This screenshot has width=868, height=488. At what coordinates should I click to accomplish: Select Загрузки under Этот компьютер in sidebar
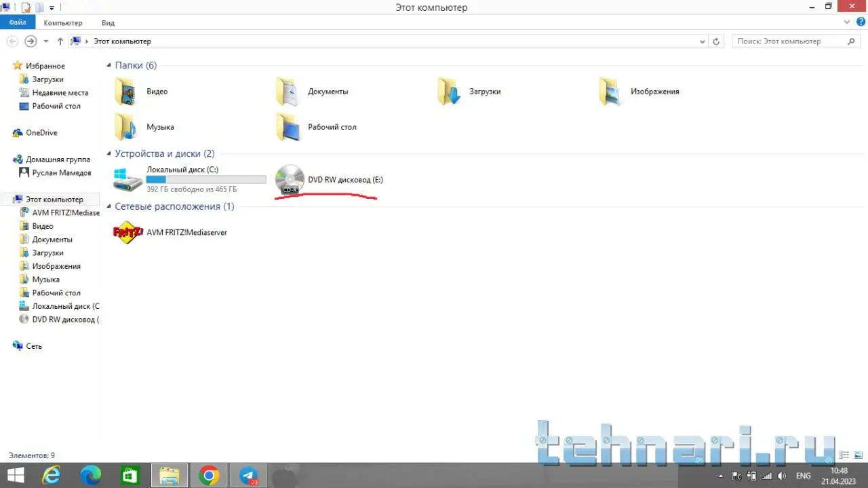(41, 252)
